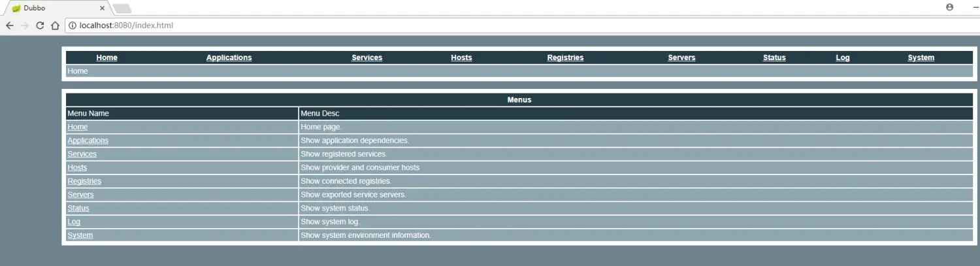Image resolution: width=980 pixels, height=266 pixels.
Task: Follow the Servers link in Menus table
Action: coord(80,195)
